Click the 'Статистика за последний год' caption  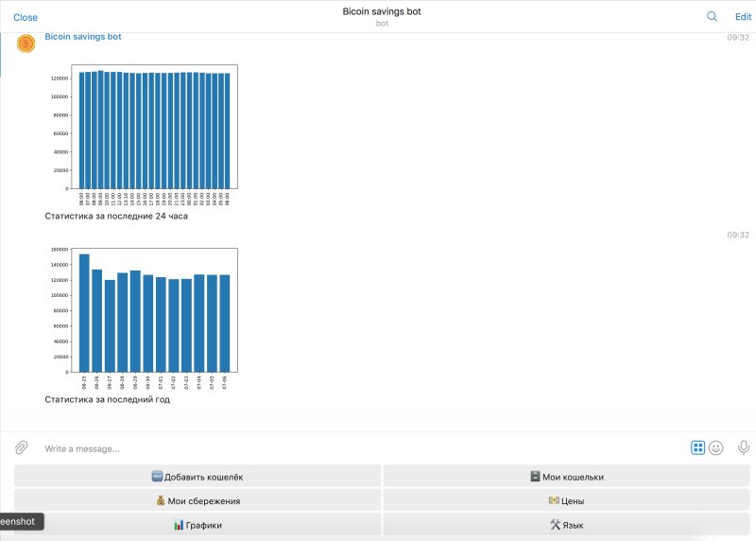(107, 399)
